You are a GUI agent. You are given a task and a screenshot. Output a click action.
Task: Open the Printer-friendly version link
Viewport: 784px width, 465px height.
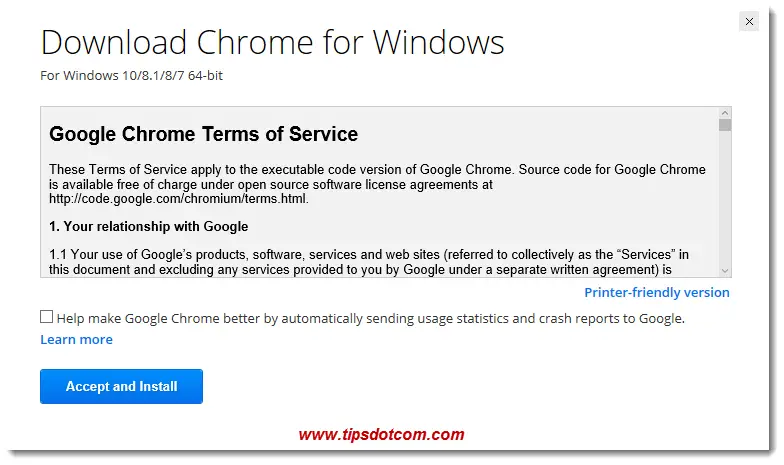tap(656, 292)
